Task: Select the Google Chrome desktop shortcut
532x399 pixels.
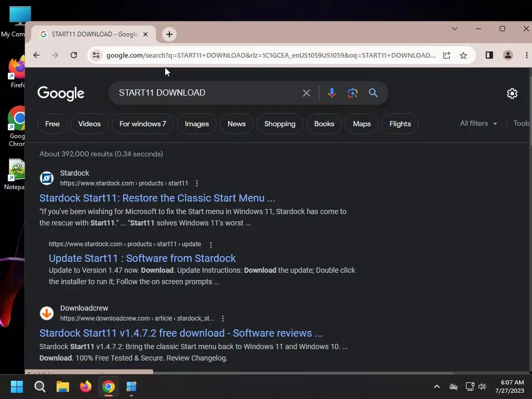Action: click(16, 126)
